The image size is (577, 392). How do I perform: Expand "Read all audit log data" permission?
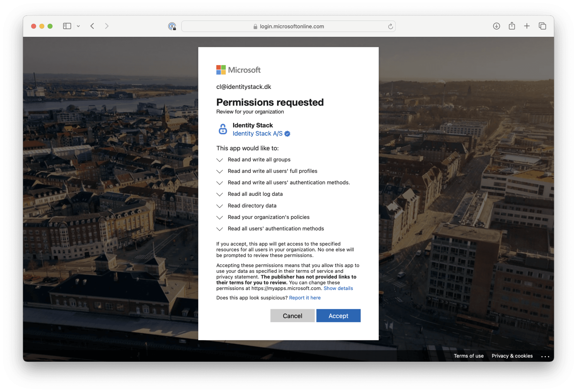[x=220, y=194]
